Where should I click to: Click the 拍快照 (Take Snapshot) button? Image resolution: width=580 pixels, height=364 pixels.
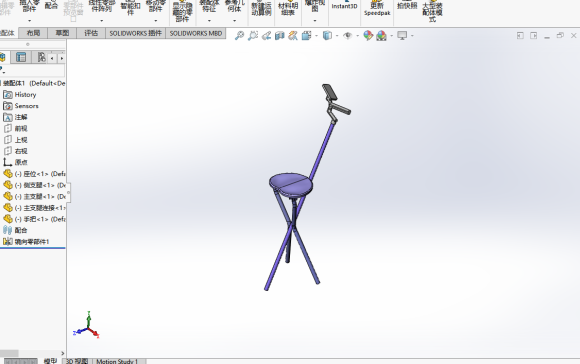click(x=407, y=5)
